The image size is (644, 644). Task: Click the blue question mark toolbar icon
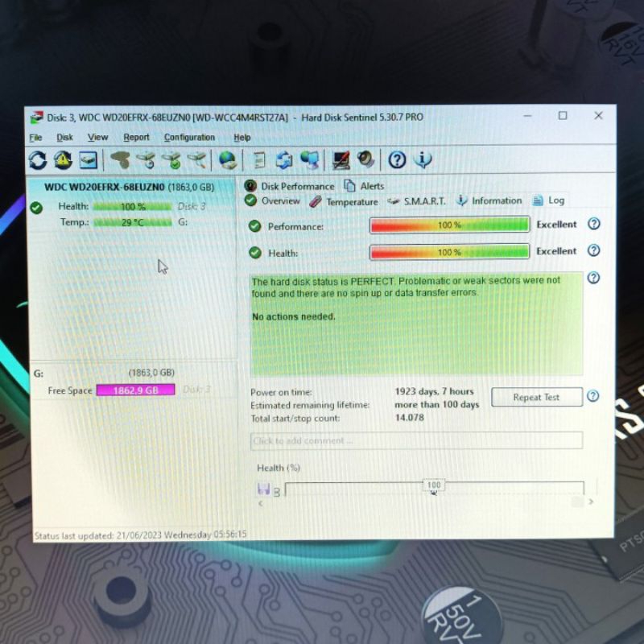tap(397, 159)
